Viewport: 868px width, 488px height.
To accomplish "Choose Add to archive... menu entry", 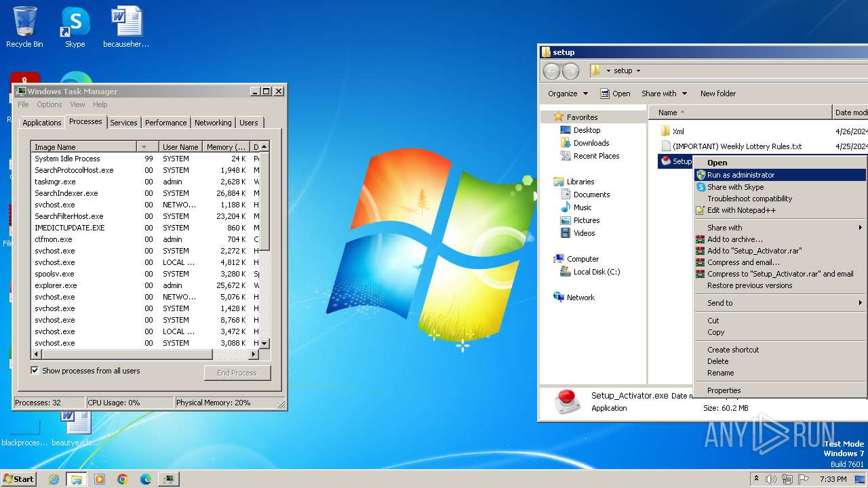I will click(780, 239).
